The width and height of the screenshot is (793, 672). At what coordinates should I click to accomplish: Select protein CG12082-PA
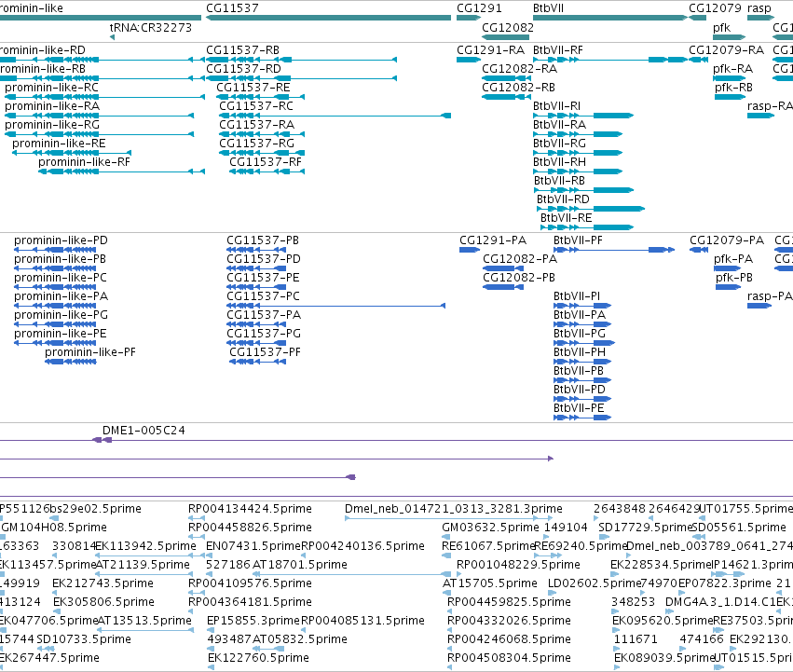(520, 259)
